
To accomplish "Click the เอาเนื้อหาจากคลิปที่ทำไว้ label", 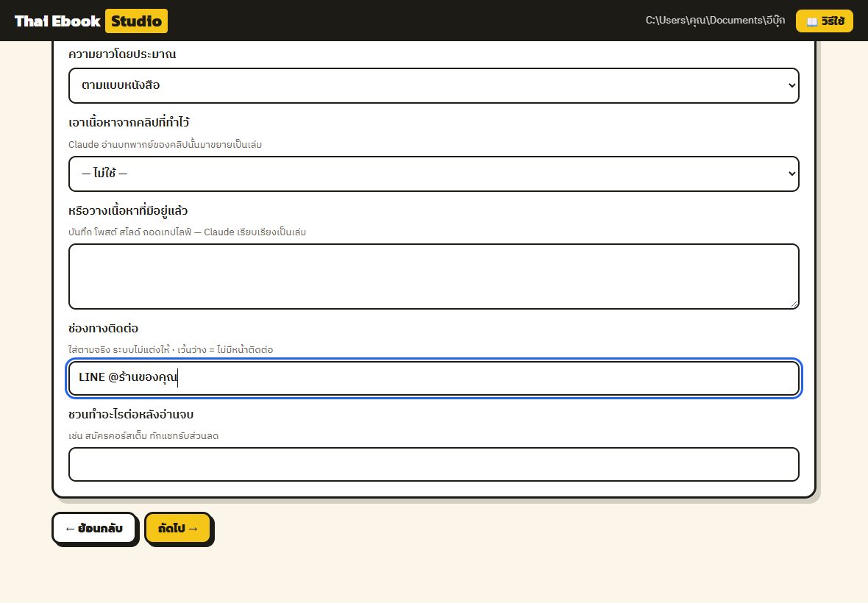I will point(129,122).
